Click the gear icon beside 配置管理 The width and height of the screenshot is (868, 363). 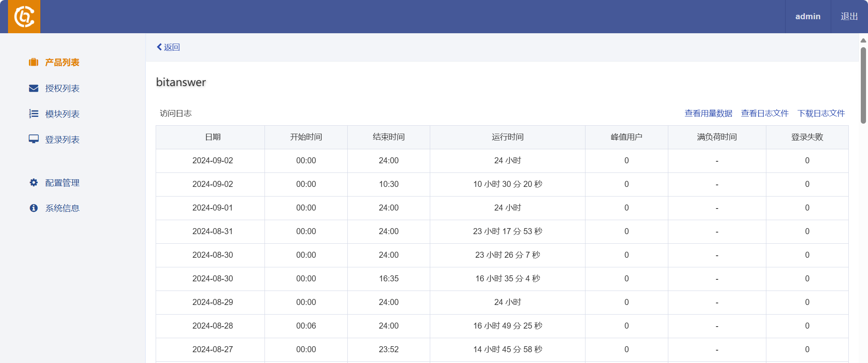point(34,183)
